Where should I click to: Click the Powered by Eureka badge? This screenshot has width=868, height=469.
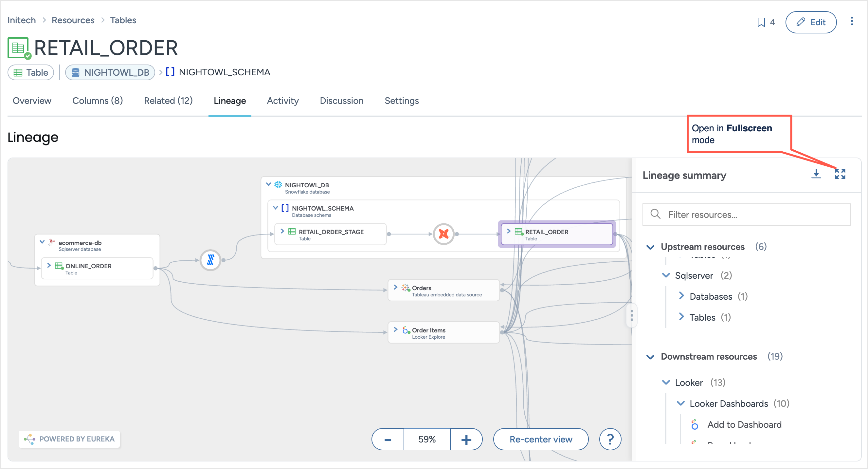point(69,439)
